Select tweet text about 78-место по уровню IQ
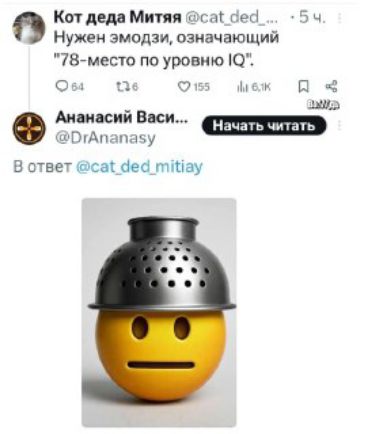Image resolution: width=368 pixels, height=434 pixels. pos(167,49)
